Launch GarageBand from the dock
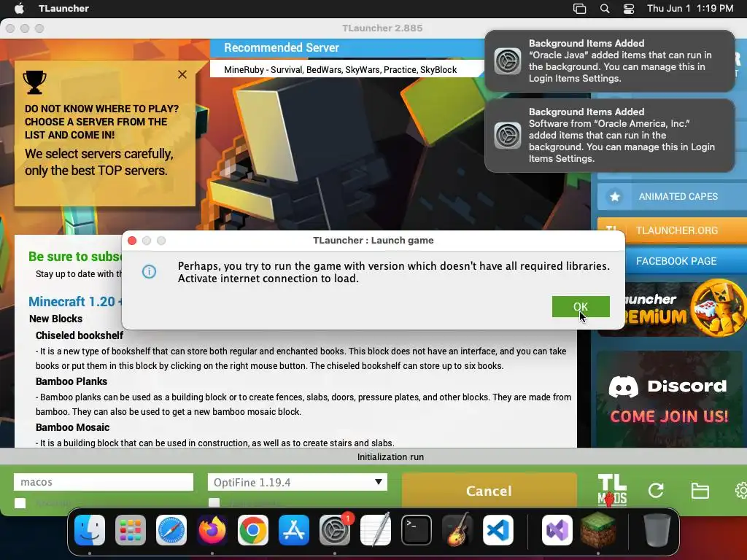 coord(457,530)
